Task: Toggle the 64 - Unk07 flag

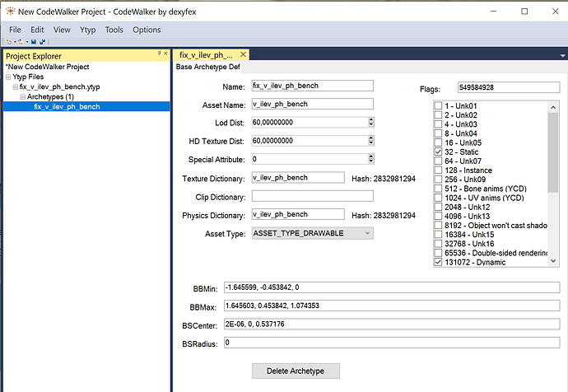Action: (x=438, y=161)
